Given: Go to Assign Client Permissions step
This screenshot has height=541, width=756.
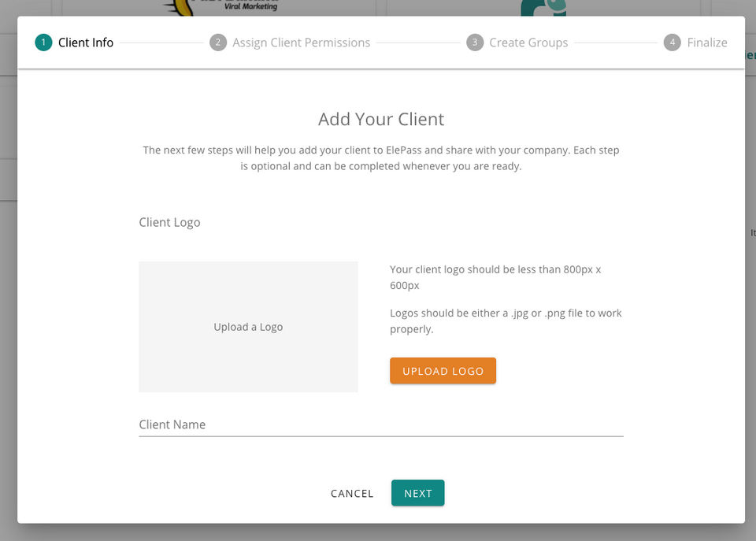Looking at the screenshot, I should tap(302, 43).
